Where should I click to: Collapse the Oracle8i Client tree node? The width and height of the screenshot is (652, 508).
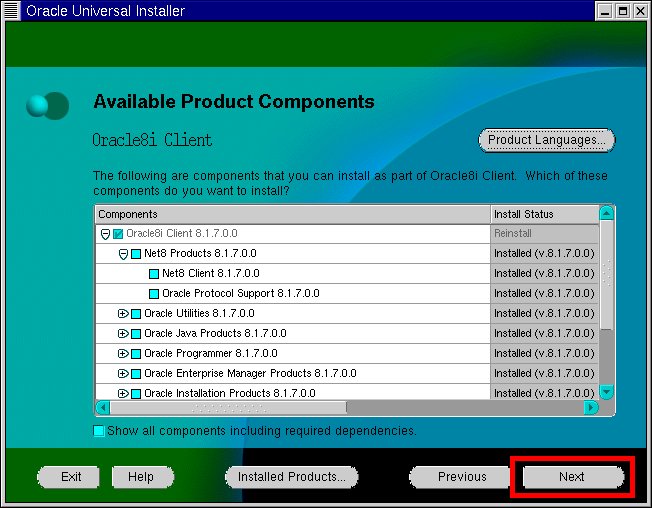105,234
